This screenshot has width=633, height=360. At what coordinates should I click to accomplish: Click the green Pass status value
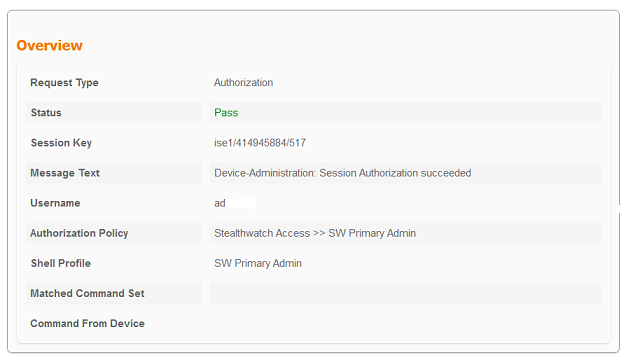tap(226, 113)
